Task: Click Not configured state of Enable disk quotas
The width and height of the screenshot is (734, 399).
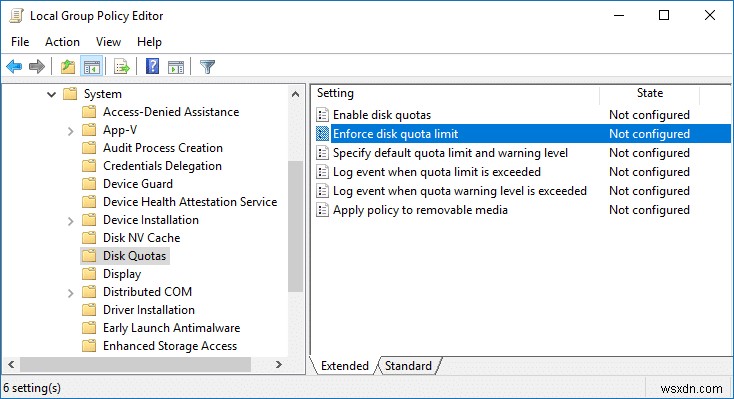Action: 649,115
